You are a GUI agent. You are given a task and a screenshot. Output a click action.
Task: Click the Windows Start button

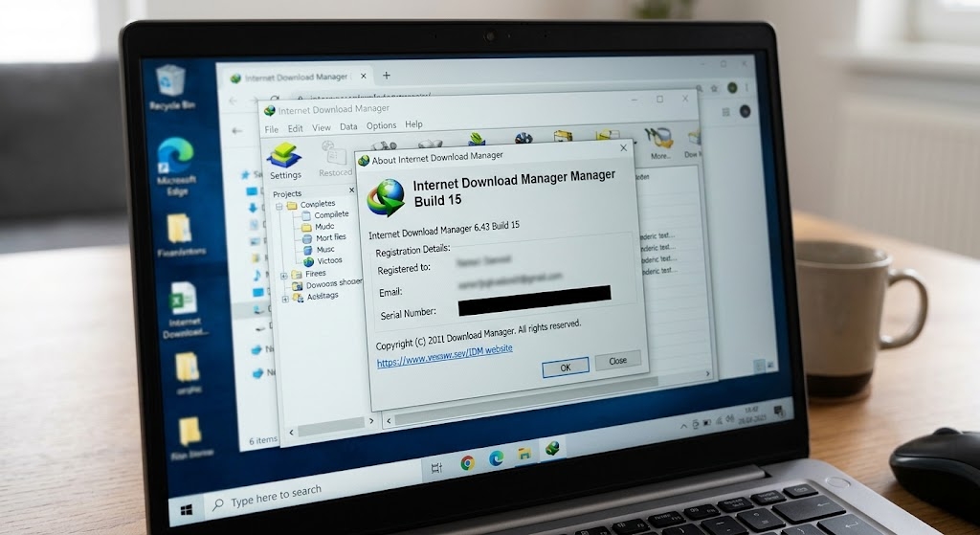click(x=187, y=510)
